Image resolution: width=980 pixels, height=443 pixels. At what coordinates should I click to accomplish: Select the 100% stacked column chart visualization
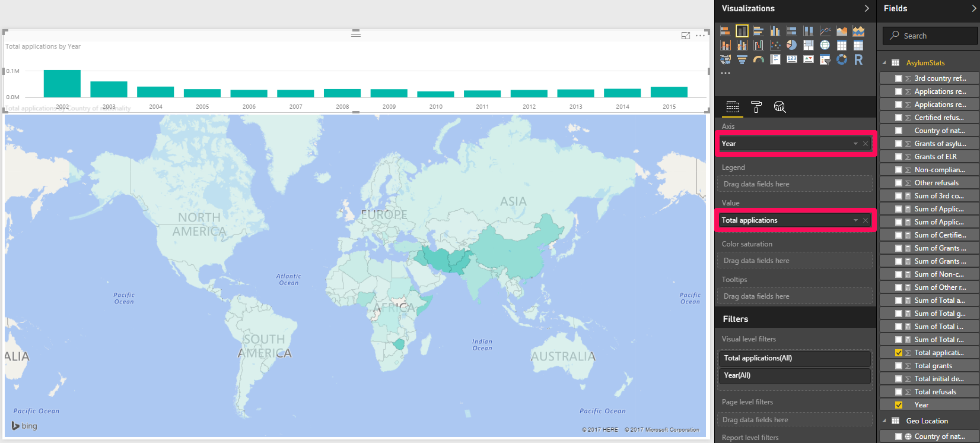click(x=808, y=31)
